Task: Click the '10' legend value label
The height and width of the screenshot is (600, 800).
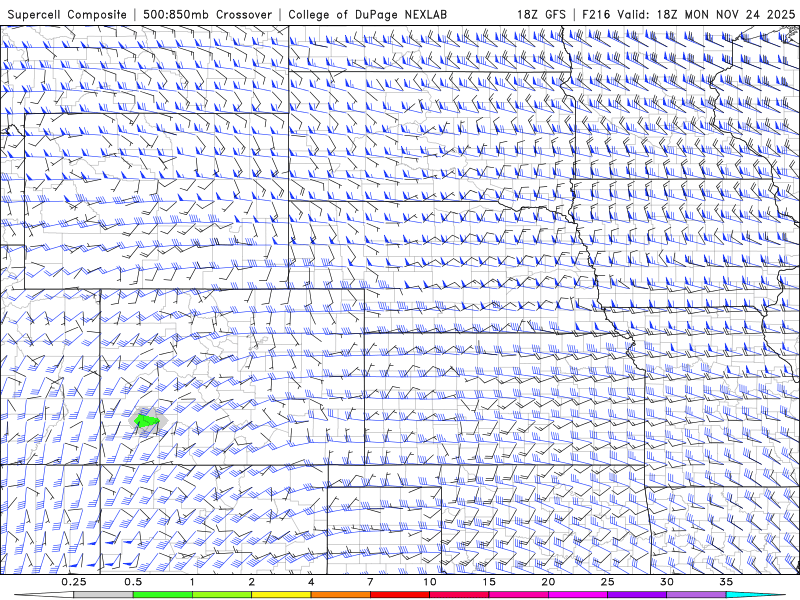Action: (x=430, y=582)
